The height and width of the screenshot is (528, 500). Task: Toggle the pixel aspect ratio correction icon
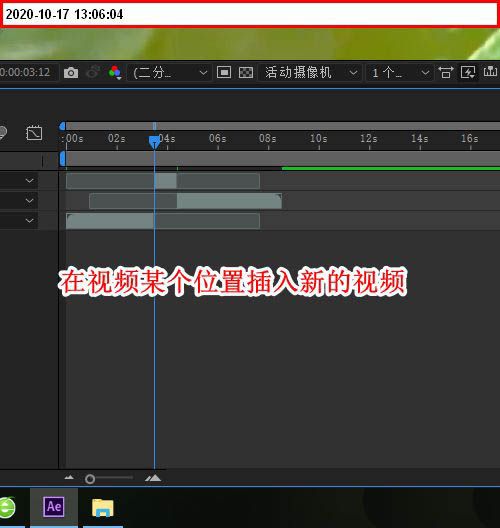(x=445, y=72)
